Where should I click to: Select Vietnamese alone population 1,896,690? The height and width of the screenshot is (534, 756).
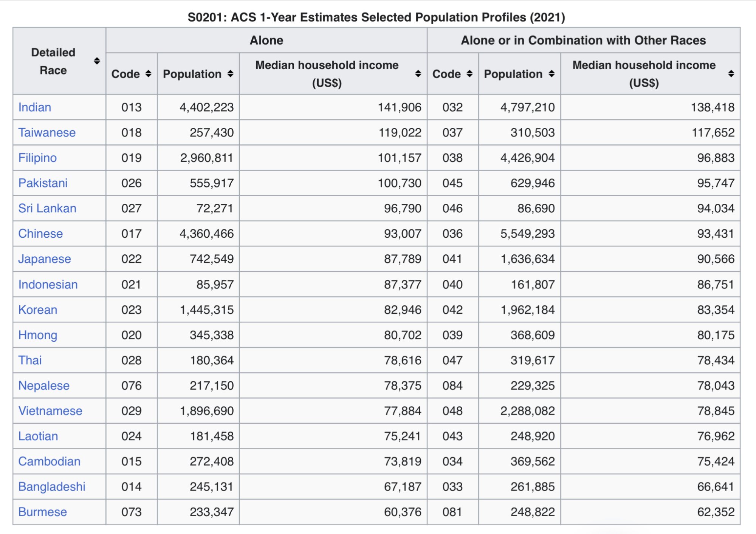point(207,411)
